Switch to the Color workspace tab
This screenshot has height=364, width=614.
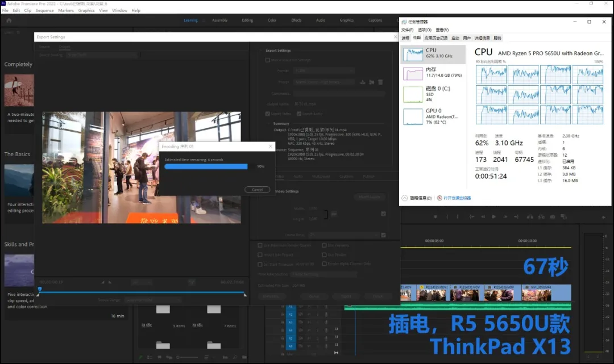[x=272, y=20]
